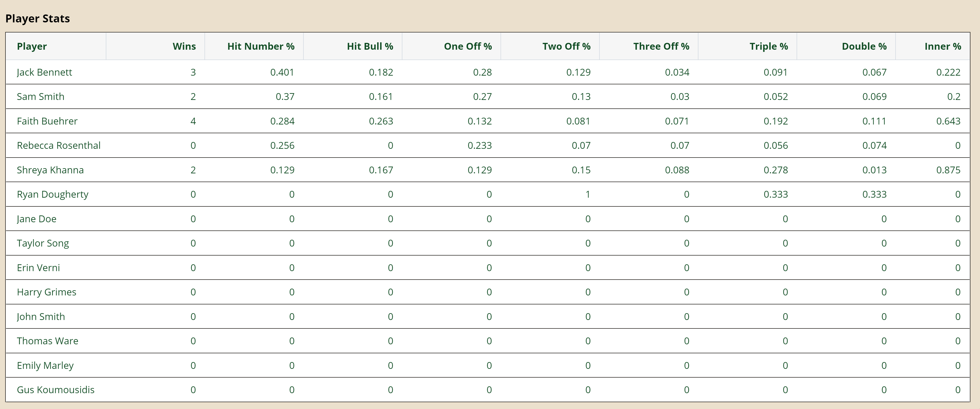Click the Gus Koumousidis name cell

(x=55, y=390)
